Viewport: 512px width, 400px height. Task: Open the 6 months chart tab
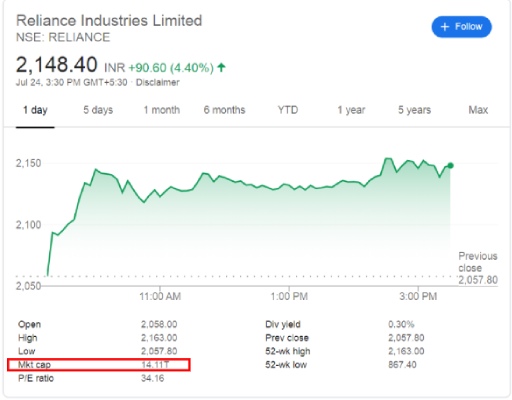coord(224,110)
